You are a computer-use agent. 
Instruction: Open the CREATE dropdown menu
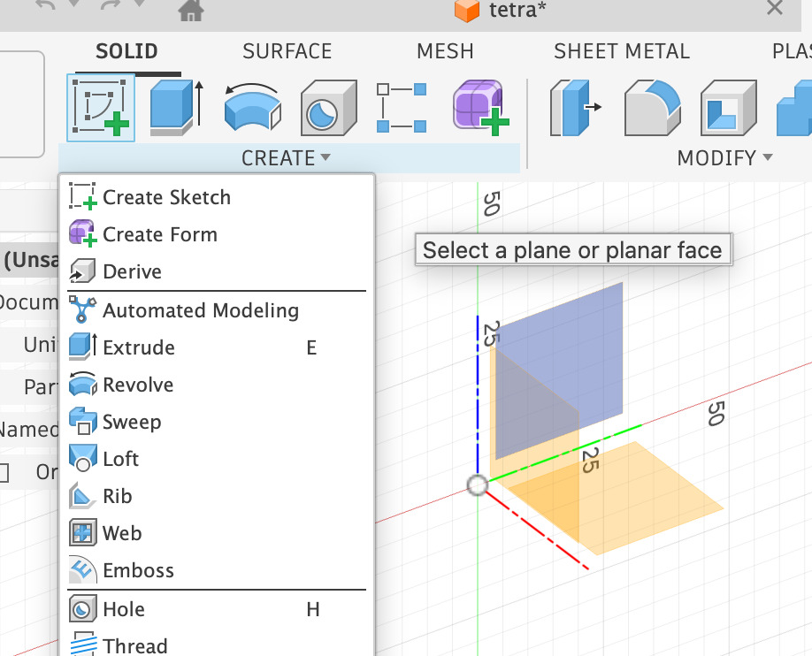coord(286,158)
